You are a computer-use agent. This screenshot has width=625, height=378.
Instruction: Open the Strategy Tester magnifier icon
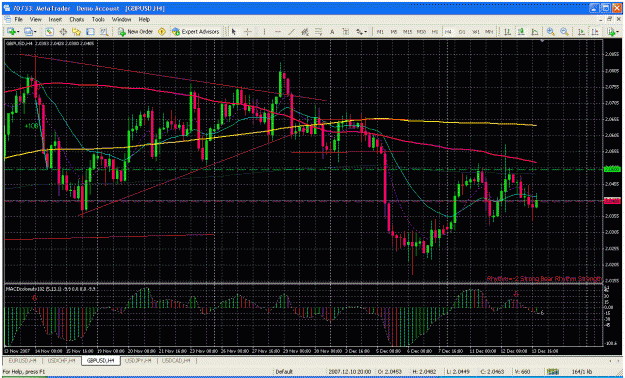click(104, 32)
